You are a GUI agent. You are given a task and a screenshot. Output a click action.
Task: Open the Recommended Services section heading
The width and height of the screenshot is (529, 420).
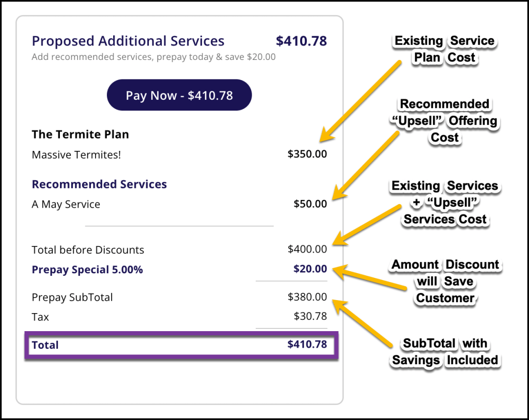tap(99, 184)
